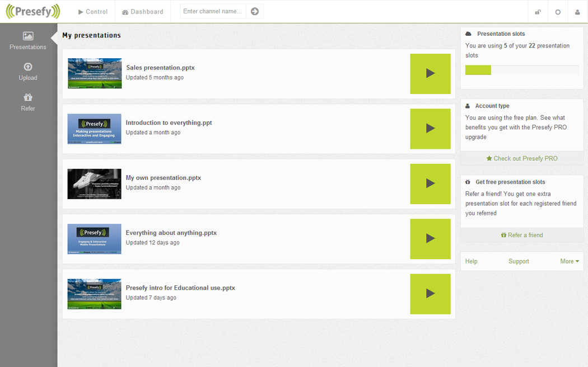Open the Presentations sidebar section
This screenshot has width=588, height=367.
click(x=28, y=41)
